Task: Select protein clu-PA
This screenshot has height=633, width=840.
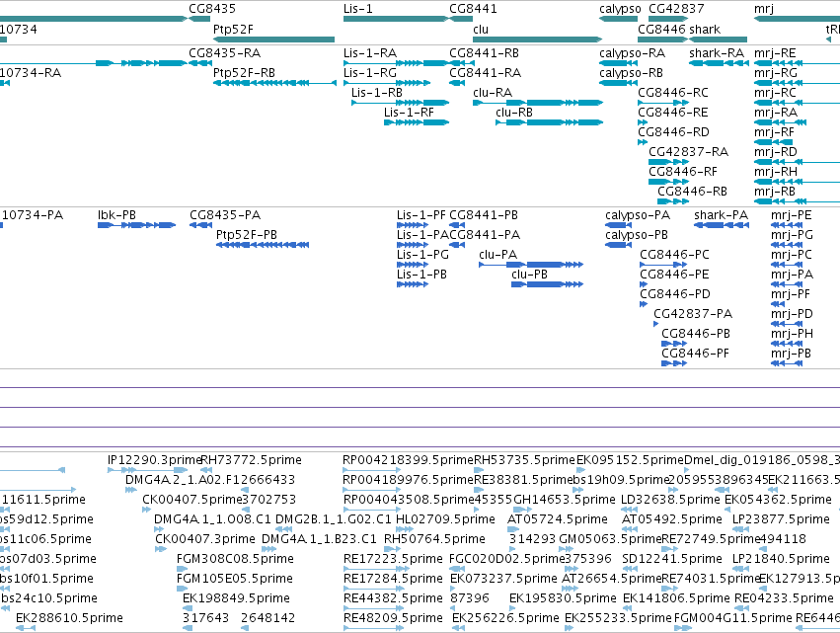Action: click(497, 255)
